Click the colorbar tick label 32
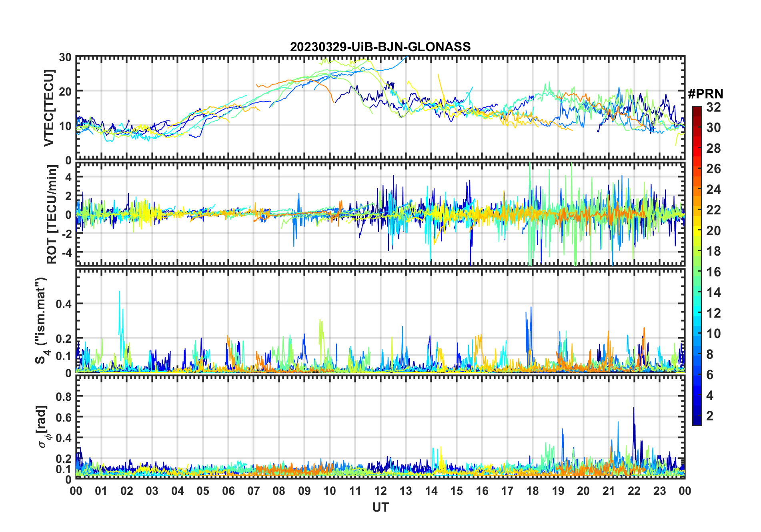This screenshot has height=532, width=761. (713, 107)
